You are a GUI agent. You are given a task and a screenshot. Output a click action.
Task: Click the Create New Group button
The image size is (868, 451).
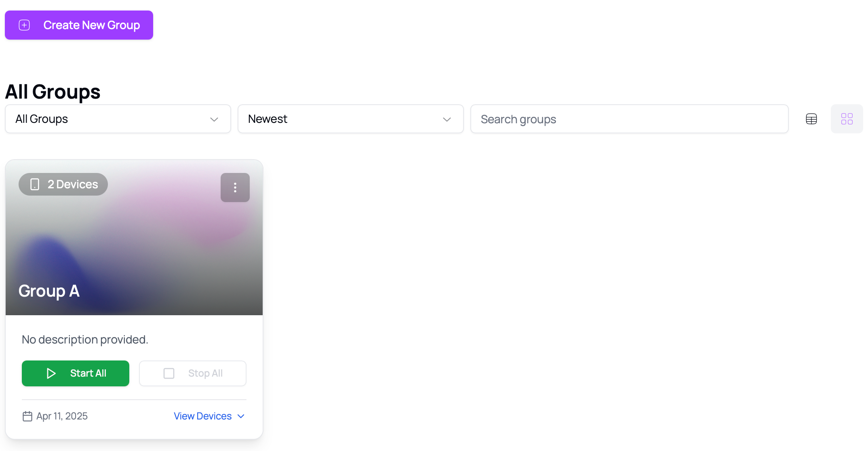pyautogui.click(x=79, y=25)
